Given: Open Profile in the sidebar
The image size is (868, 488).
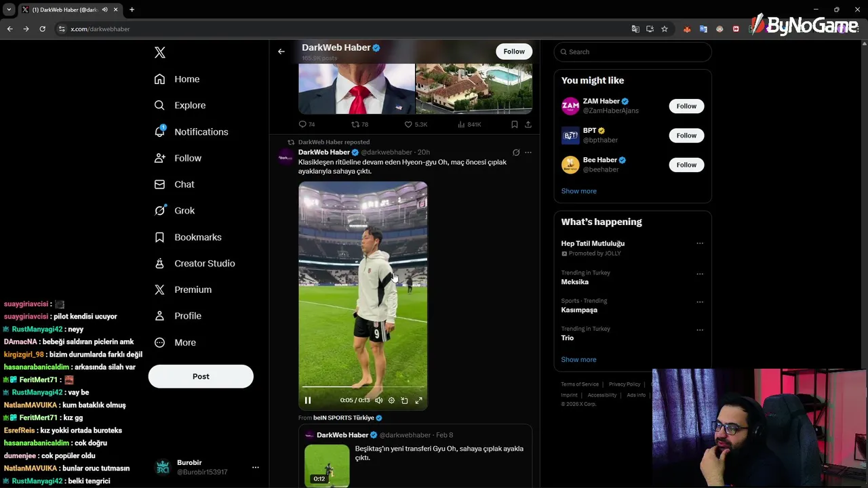Looking at the screenshot, I should [178, 316].
